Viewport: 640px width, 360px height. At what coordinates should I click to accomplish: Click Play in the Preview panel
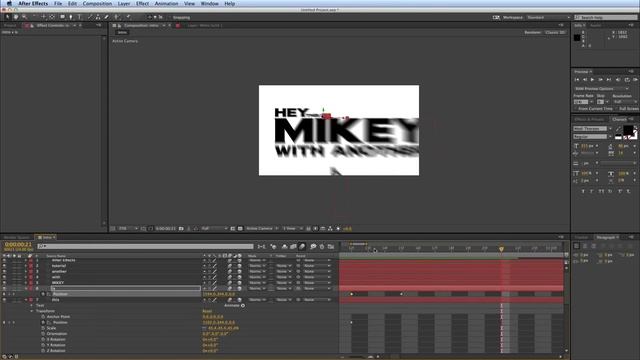pyautogui.click(x=592, y=80)
